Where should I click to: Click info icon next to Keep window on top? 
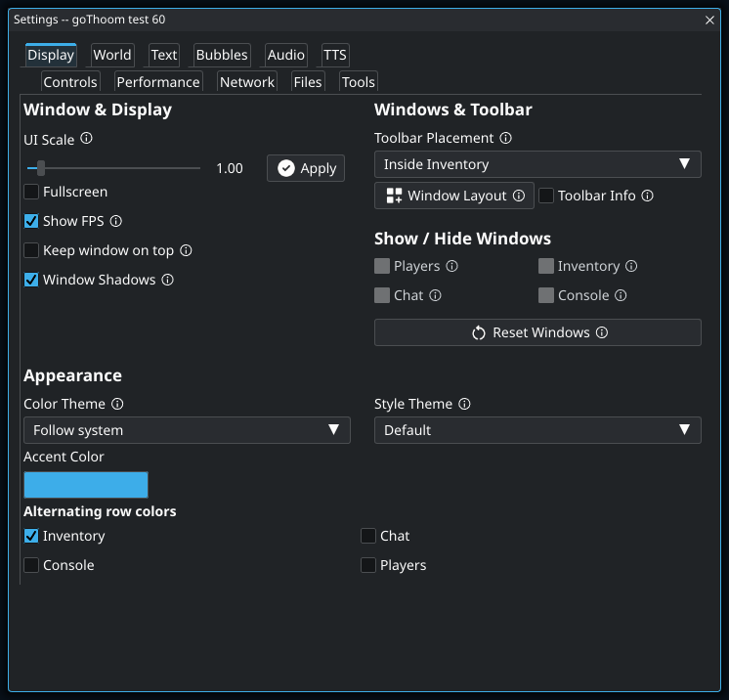186,250
